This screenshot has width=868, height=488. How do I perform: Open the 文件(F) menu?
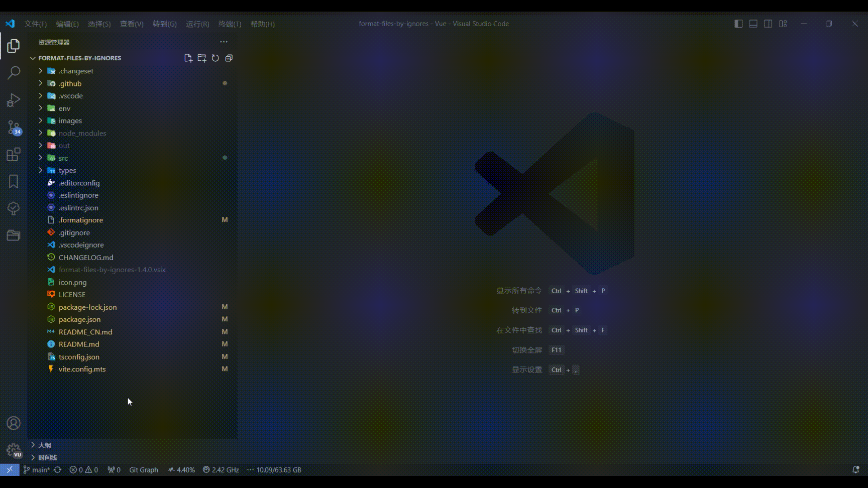coord(36,24)
